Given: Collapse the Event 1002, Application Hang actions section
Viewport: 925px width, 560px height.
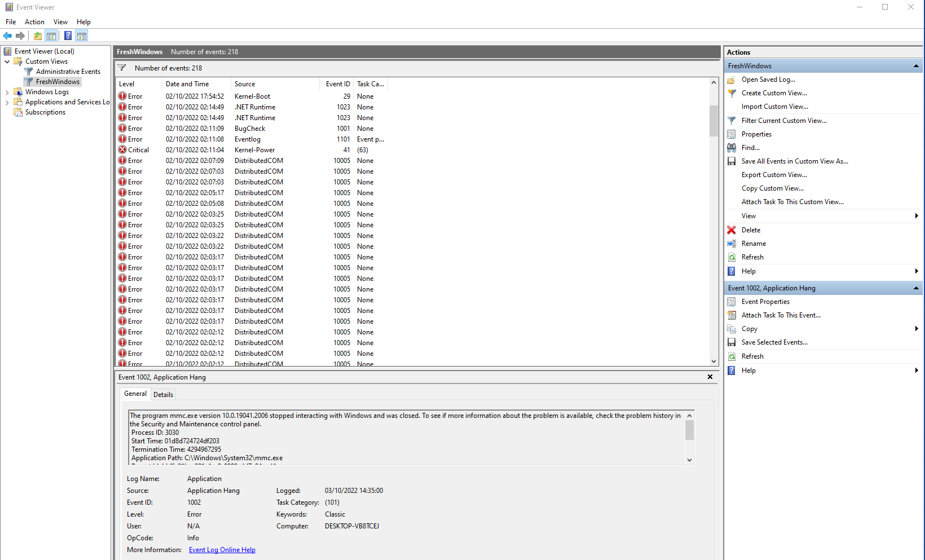Looking at the screenshot, I should pos(916,288).
